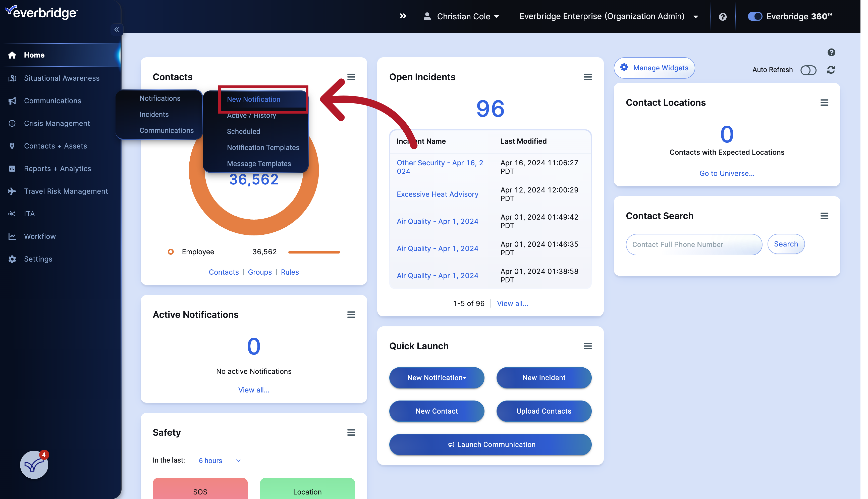
Task: Click the Launch Communication button
Action: (490, 444)
